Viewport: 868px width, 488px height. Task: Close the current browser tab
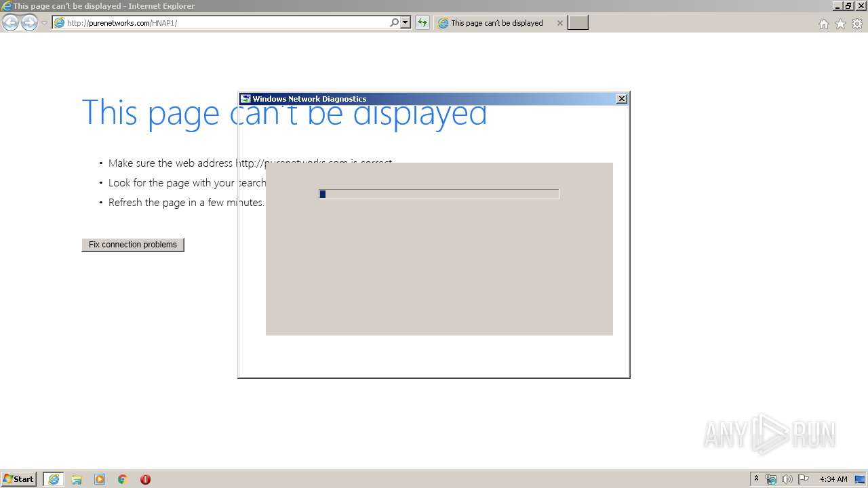coord(559,22)
